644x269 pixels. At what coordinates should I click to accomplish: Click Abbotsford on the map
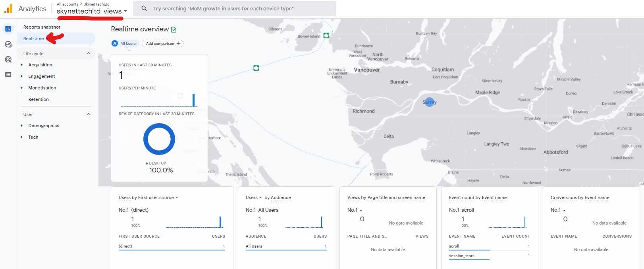coord(555,152)
